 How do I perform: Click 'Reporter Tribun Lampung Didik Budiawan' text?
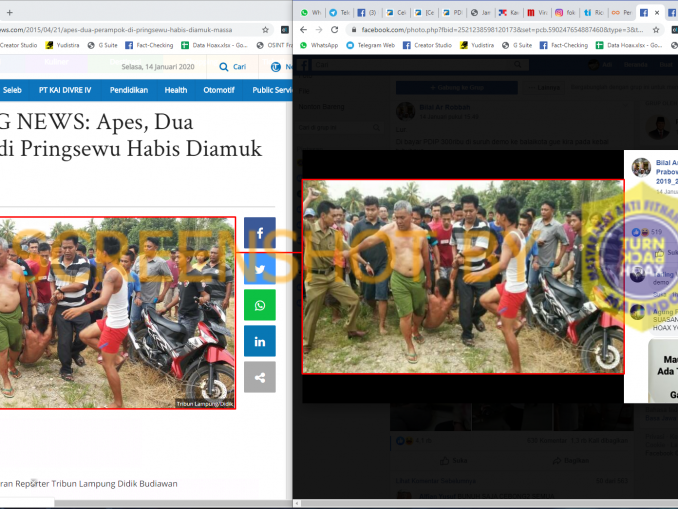[96, 483]
